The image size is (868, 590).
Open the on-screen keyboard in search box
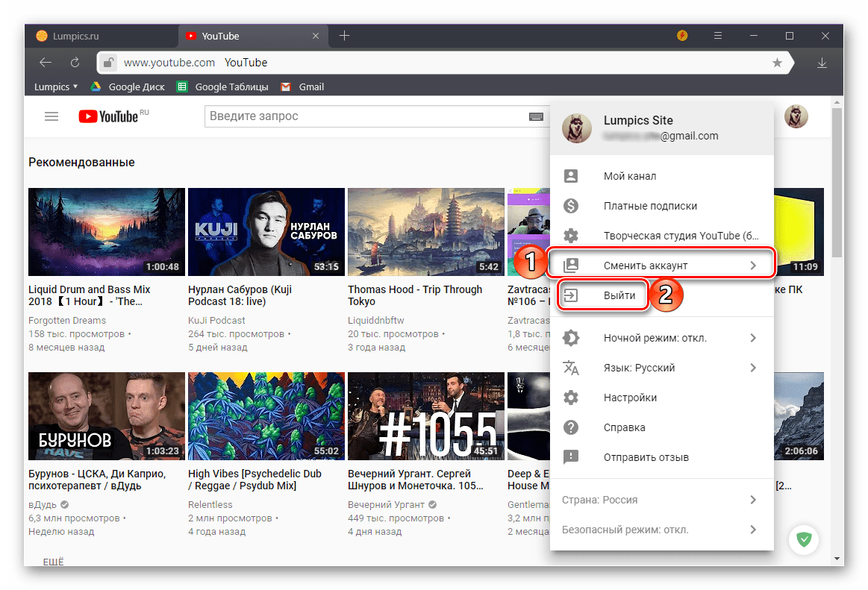536,116
